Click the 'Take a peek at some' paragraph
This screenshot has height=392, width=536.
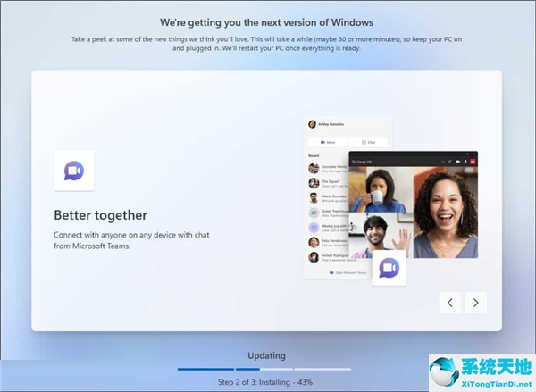(266, 44)
